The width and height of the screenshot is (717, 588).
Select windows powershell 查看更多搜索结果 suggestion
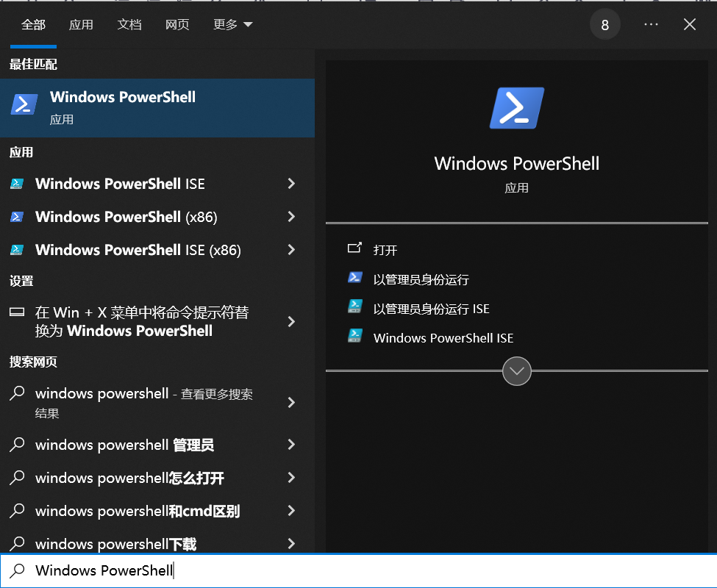point(157,403)
